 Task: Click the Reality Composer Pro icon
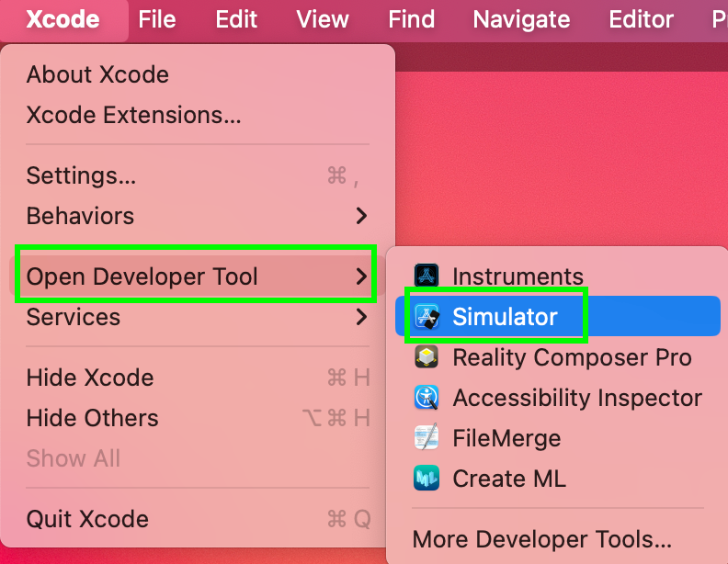pyautogui.click(x=427, y=356)
